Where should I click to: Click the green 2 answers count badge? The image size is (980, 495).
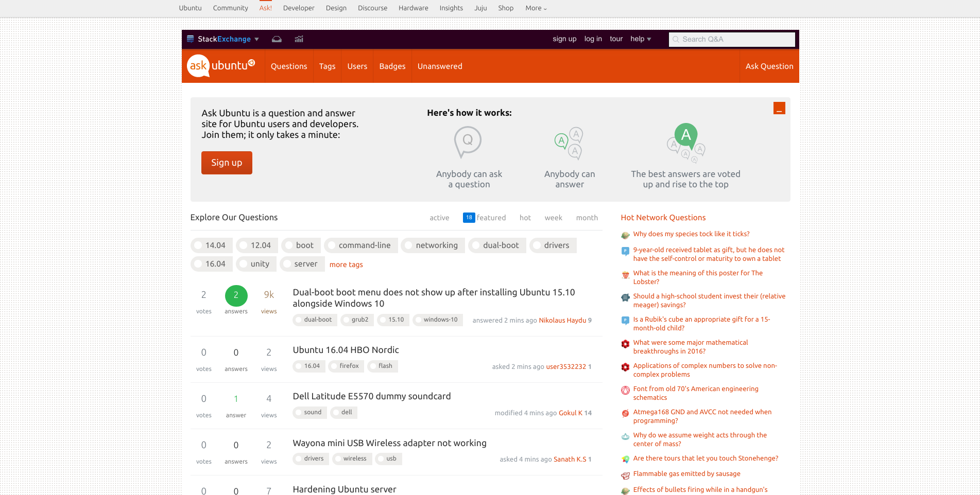236,295
